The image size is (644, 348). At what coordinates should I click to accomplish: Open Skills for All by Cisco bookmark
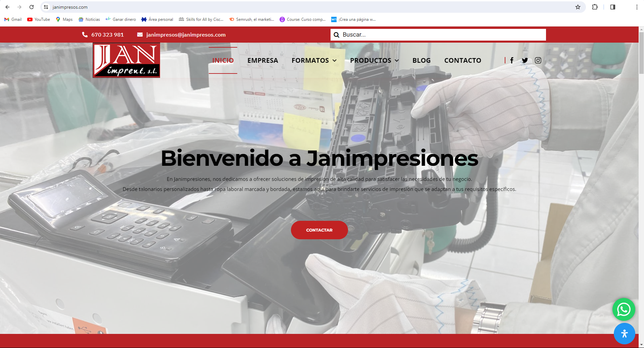201,19
